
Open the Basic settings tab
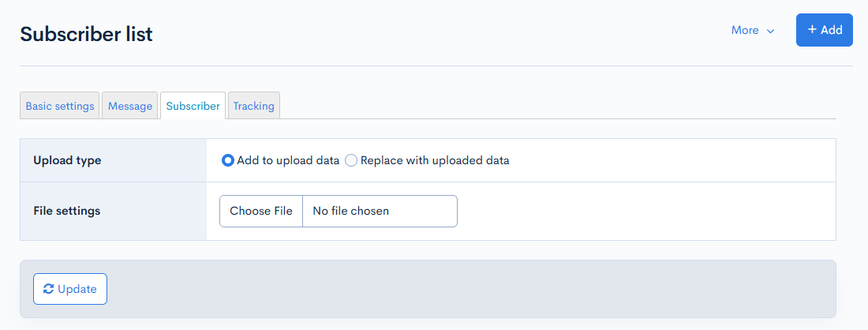pos(60,106)
